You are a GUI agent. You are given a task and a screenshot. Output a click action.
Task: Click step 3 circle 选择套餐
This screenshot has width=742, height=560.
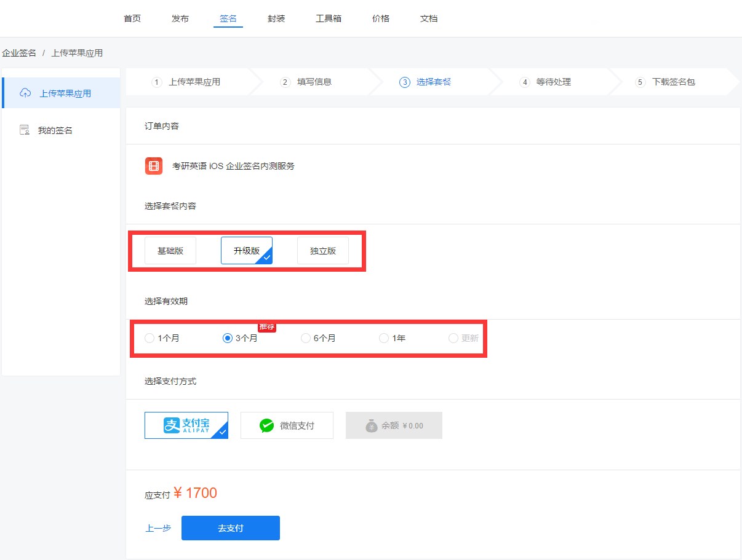[404, 82]
